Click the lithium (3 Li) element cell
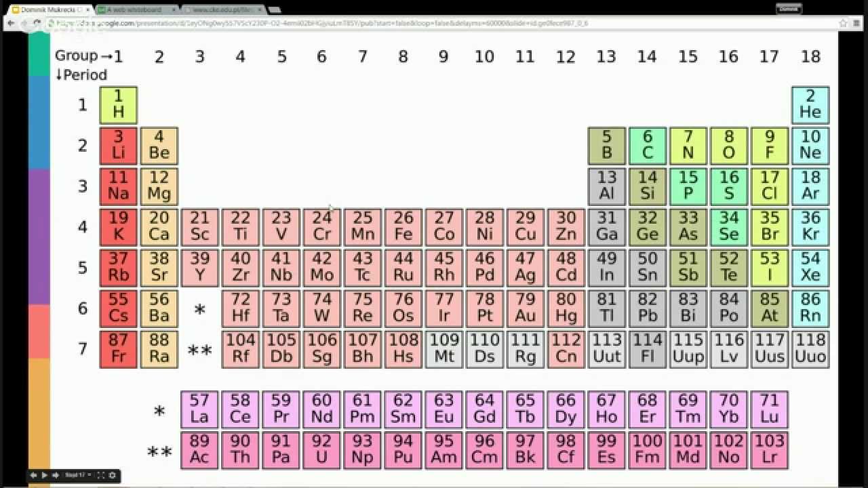This screenshot has height=488, width=868. click(119, 146)
